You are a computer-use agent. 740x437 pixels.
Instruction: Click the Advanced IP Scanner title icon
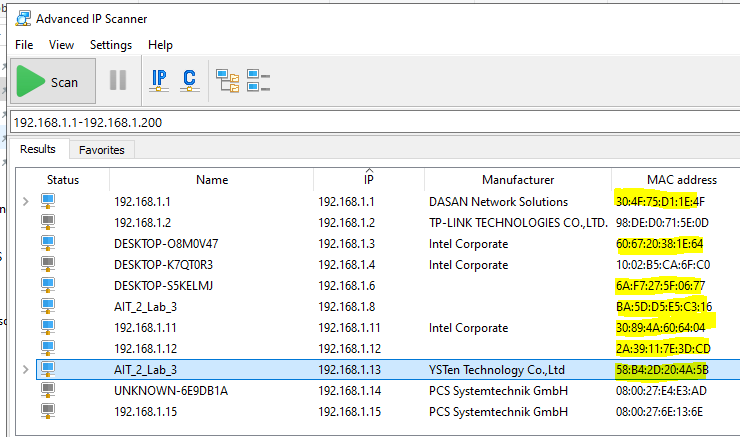(x=23, y=18)
